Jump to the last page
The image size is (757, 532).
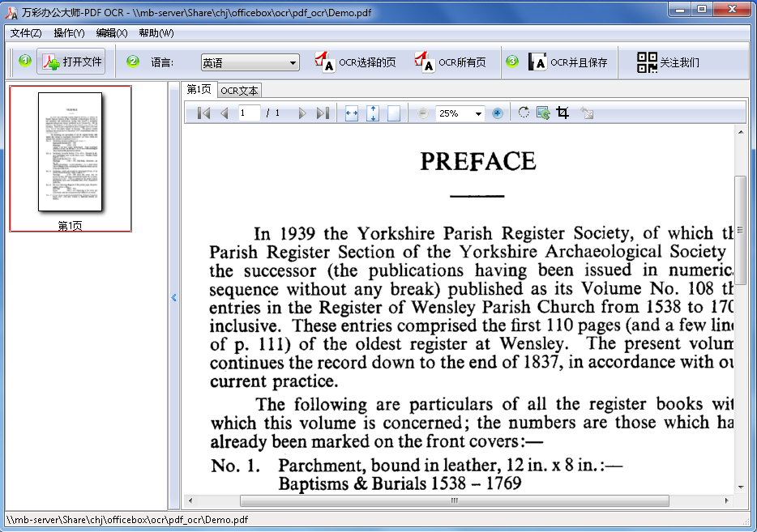tap(323, 113)
